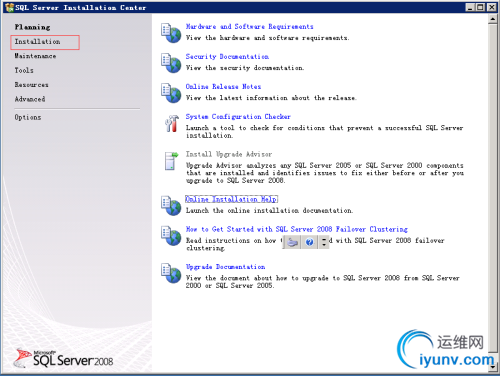Click the scrollbar up arrow
500x376 pixels.
(493, 19)
